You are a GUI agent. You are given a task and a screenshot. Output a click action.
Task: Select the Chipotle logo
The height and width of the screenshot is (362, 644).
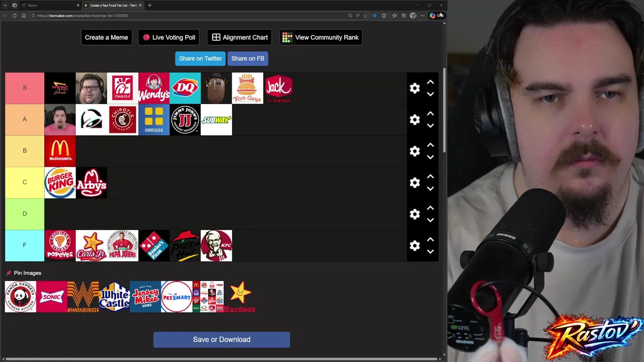[x=123, y=120]
